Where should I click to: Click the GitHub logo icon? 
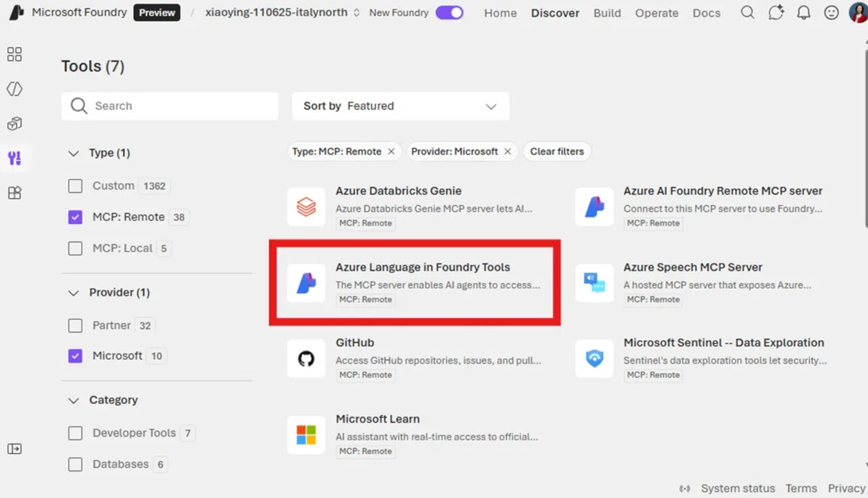(x=306, y=359)
